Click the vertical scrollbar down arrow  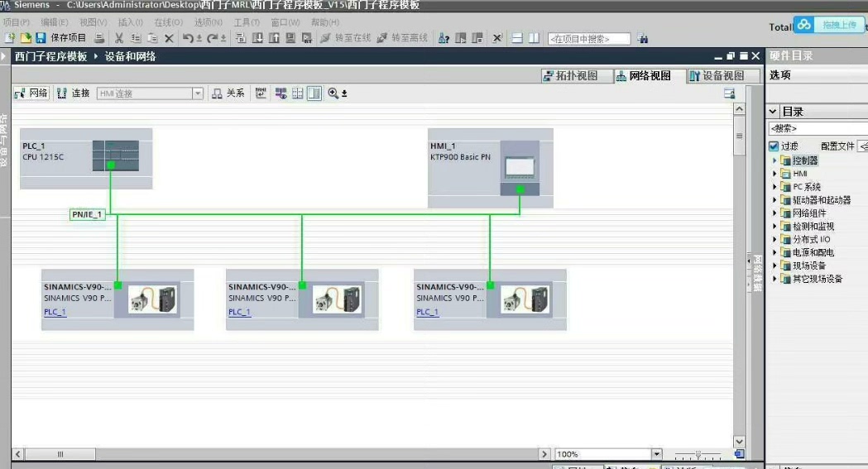coord(739,442)
